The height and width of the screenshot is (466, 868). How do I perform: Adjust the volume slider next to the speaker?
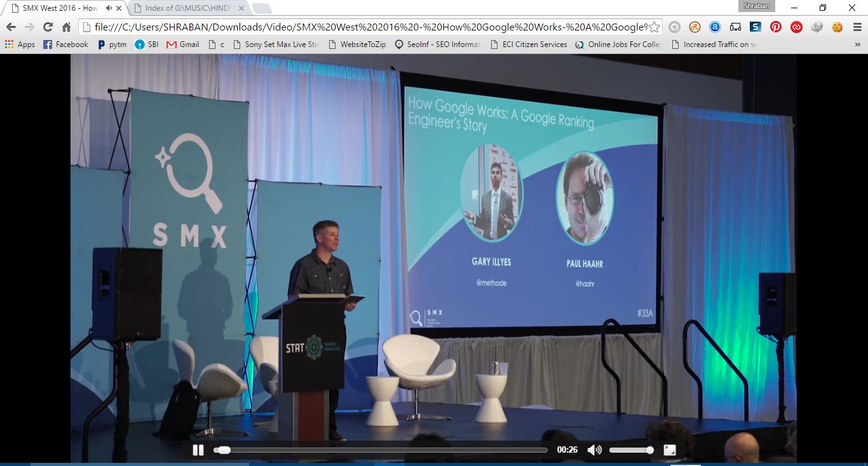click(x=632, y=449)
